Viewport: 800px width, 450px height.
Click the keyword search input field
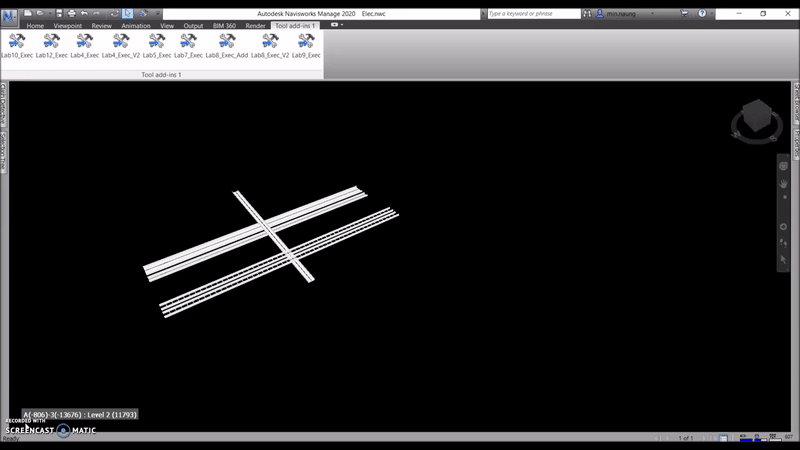[x=532, y=14]
